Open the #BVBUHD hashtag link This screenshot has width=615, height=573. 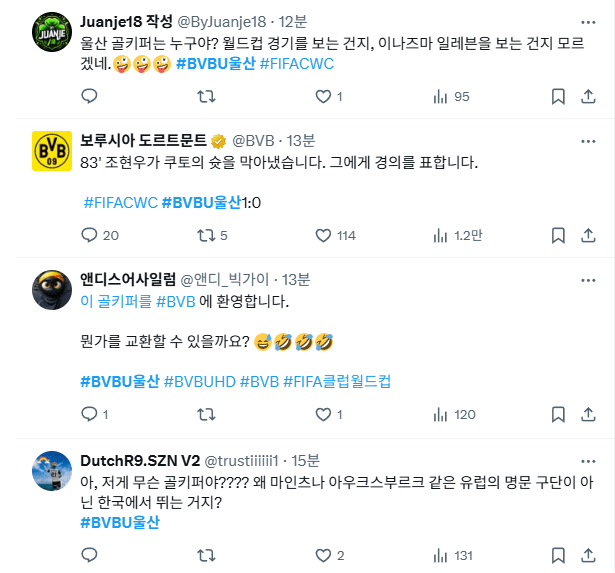click(x=200, y=381)
